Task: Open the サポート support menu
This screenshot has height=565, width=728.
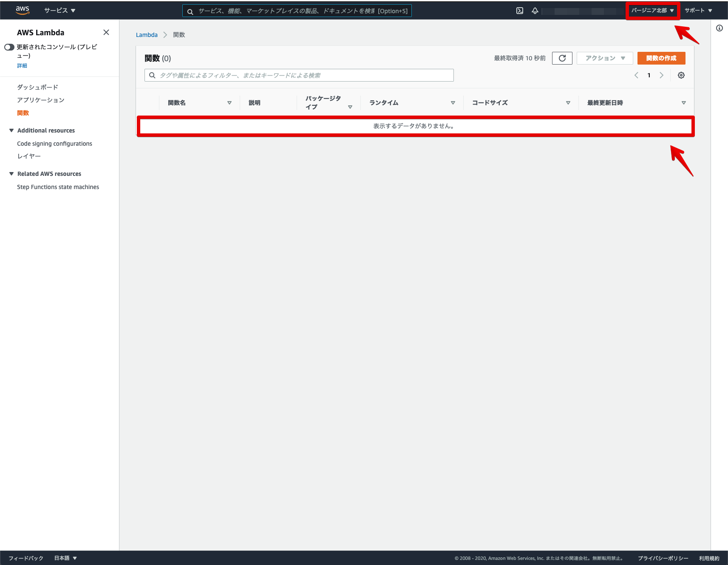Action: click(x=698, y=11)
